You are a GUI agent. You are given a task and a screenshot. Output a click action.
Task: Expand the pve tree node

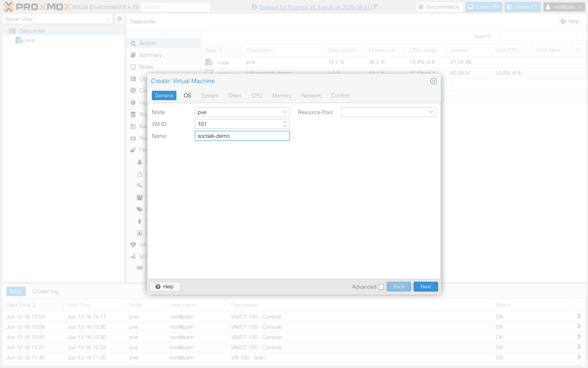tap(13, 40)
